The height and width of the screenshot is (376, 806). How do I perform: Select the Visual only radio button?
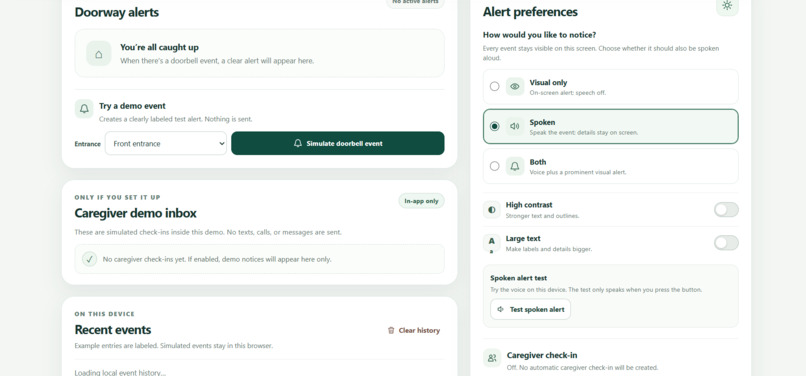point(494,86)
